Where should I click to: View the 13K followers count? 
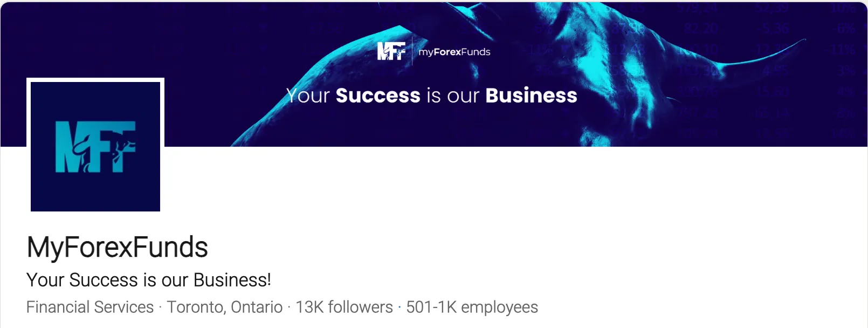click(344, 307)
